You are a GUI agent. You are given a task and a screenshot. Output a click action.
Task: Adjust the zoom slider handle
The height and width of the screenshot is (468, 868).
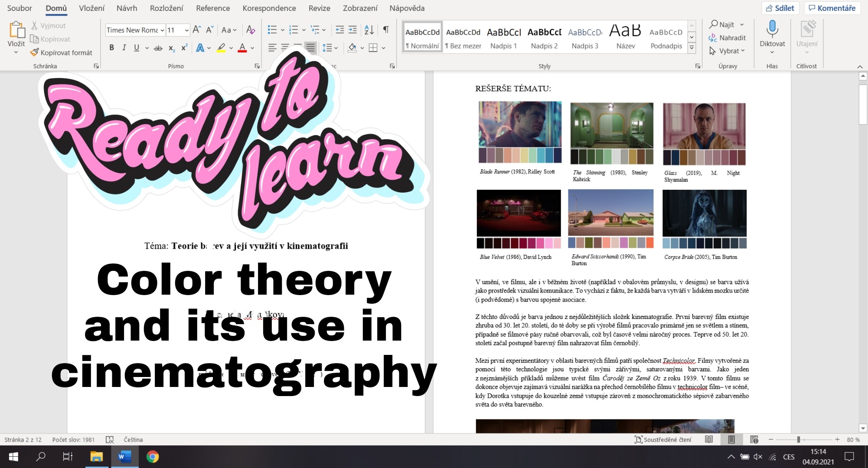(x=798, y=439)
